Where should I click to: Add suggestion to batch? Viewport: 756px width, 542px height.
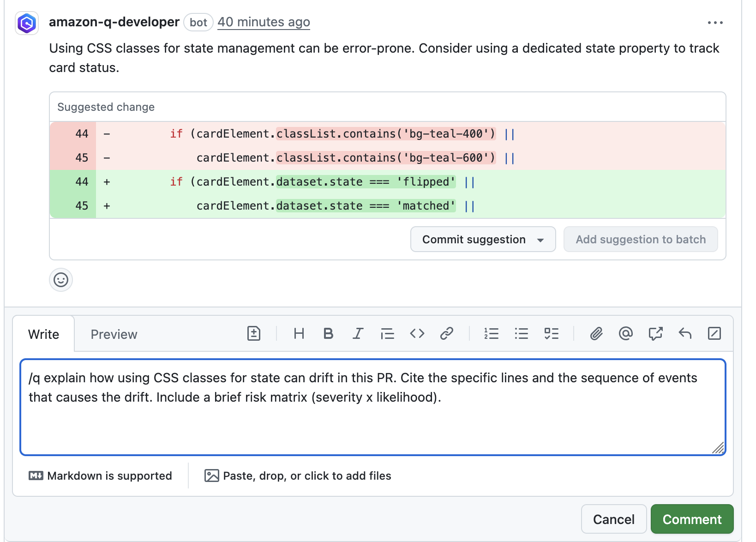pos(641,239)
